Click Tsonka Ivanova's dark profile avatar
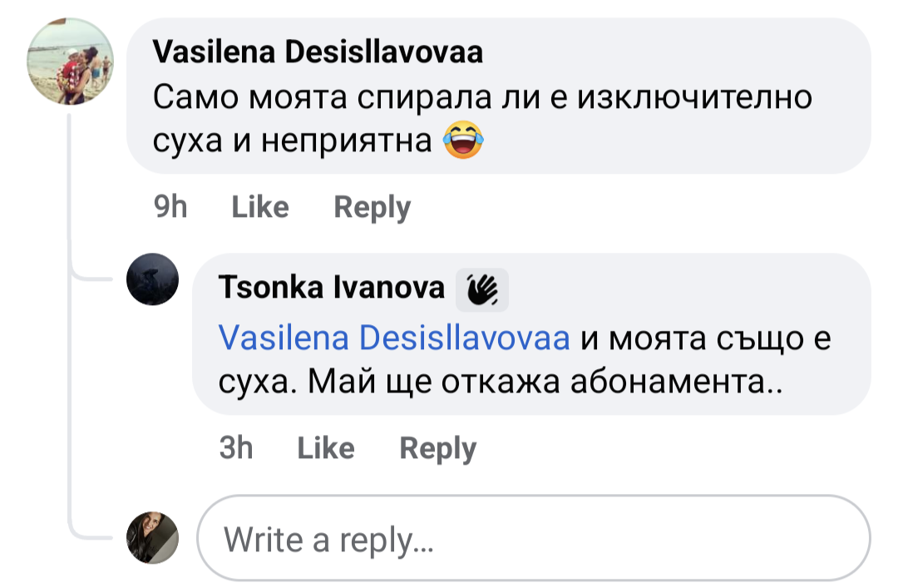The image size is (898, 588). coord(152,279)
